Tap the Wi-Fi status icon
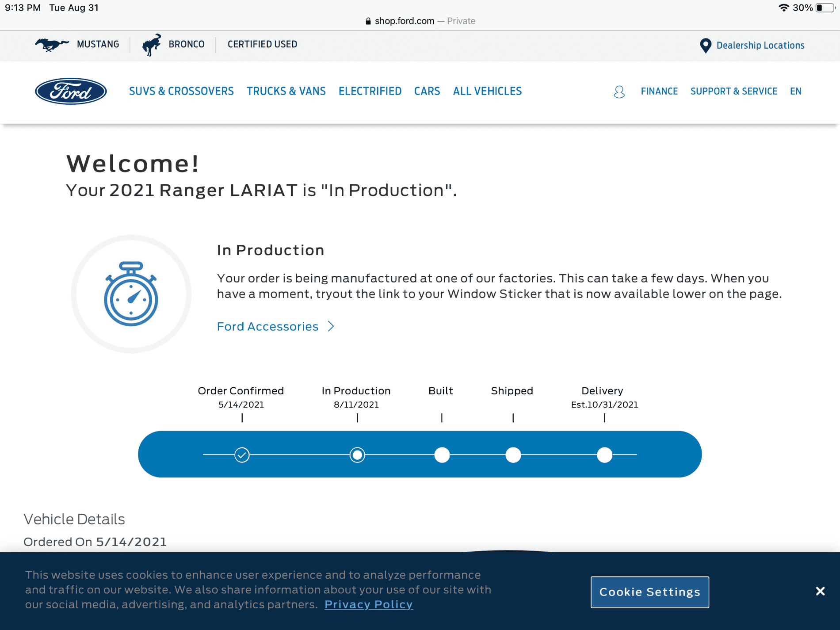The image size is (840, 630). (x=783, y=8)
